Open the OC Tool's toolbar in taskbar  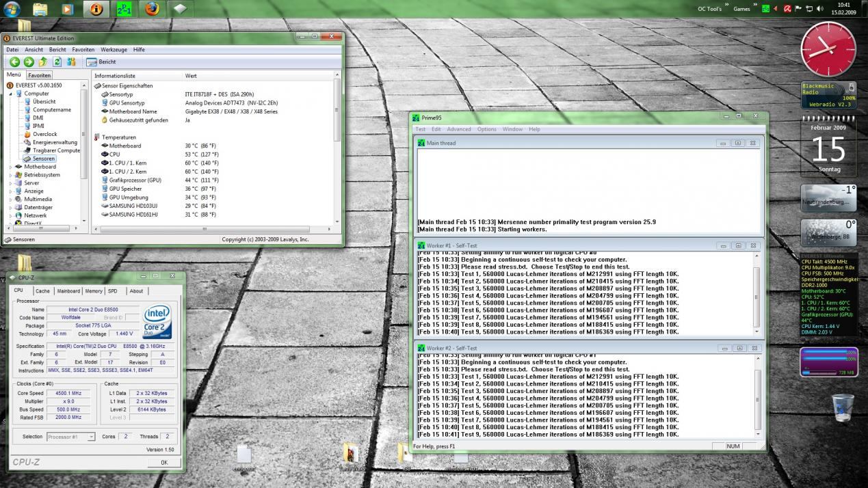tap(709, 9)
